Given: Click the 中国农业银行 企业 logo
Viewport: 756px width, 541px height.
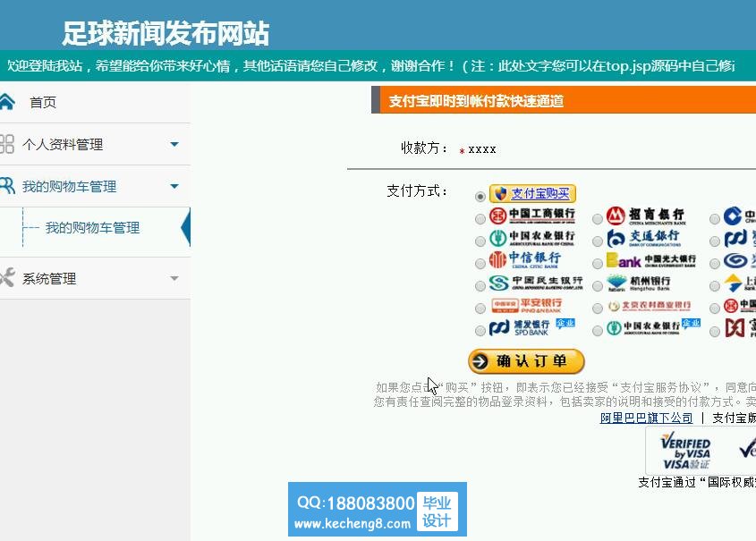Looking at the screenshot, I should click(x=653, y=327).
